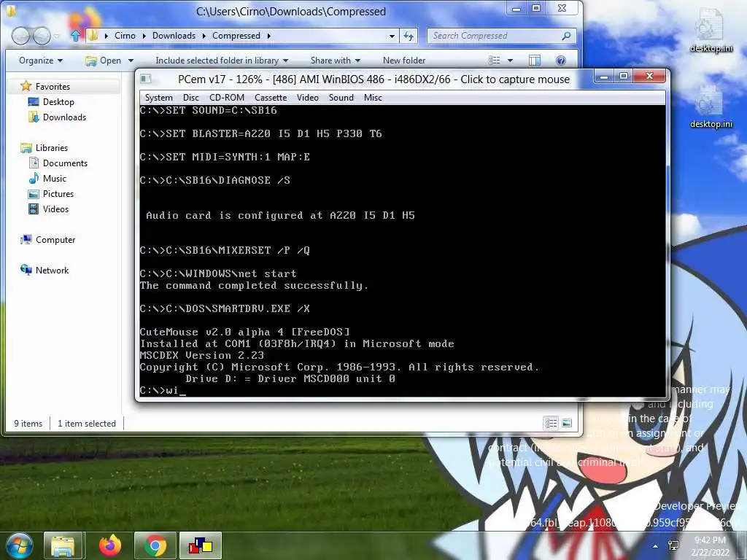Click the Compressed breadcrumb in address bar
Viewport: 747px width, 560px height.
coord(236,36)
